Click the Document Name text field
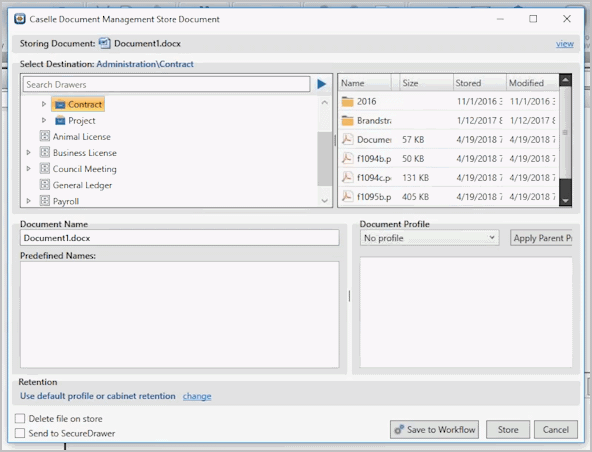This screenshot has width=592, height=452. coord(179,238)
